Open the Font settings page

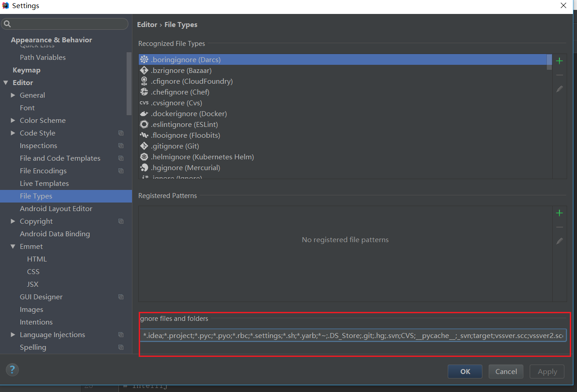point(27,108)
